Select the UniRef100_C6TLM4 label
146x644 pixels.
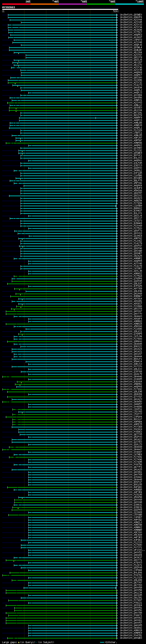click(x=131, y=336)
